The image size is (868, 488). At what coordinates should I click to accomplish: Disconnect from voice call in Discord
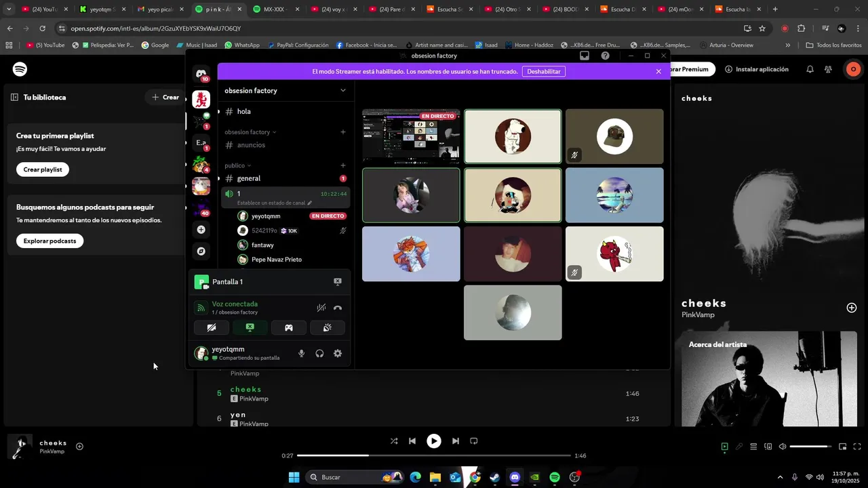click(x=338, y=308)
